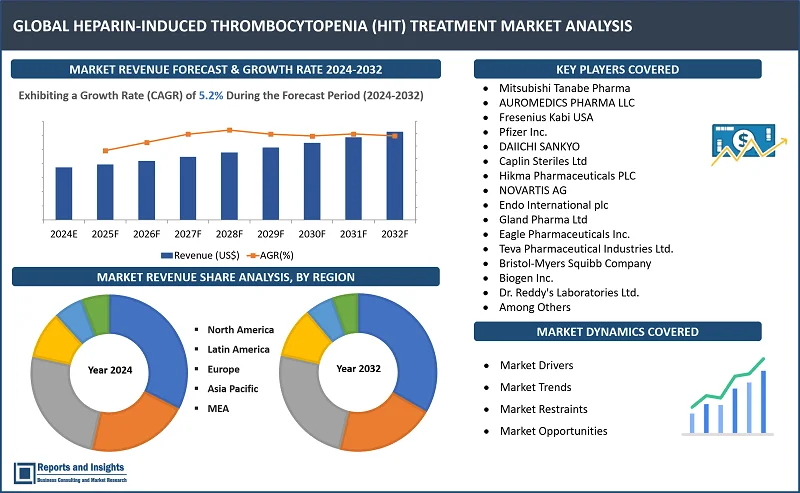The height and width of the screenshot is (493, 800).
Task: Select the 2024E revenue bar
Action: (64, 193)
